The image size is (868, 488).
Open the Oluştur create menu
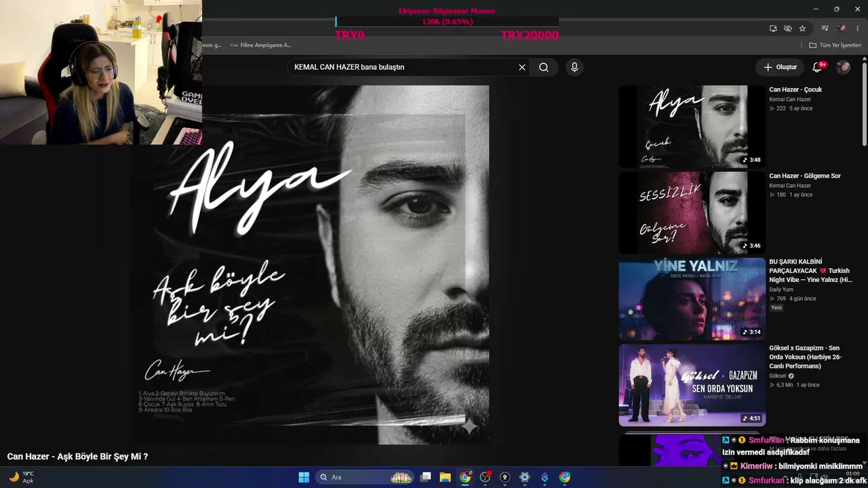tap(780, 67)
